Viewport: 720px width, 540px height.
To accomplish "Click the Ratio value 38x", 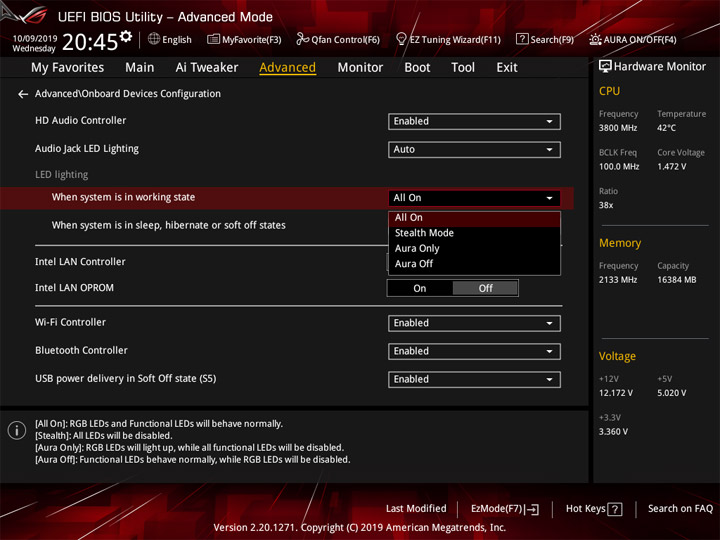I will (x=606, y=205).
